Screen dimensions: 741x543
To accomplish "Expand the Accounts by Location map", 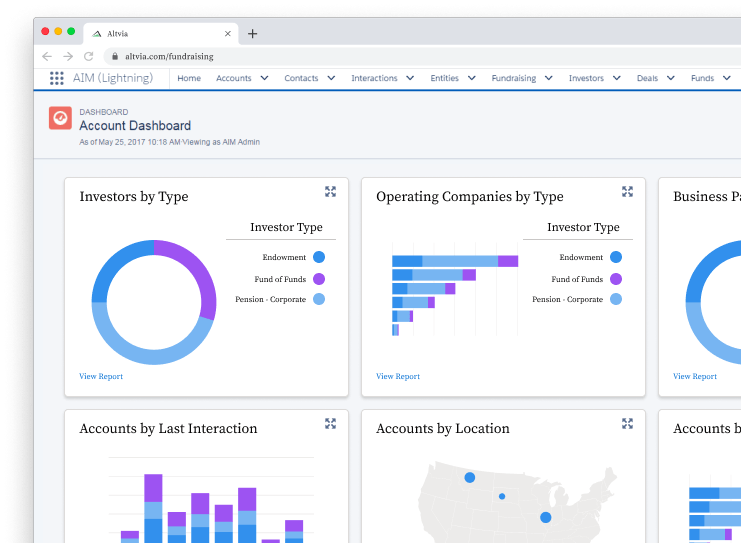I will (627, 423).
